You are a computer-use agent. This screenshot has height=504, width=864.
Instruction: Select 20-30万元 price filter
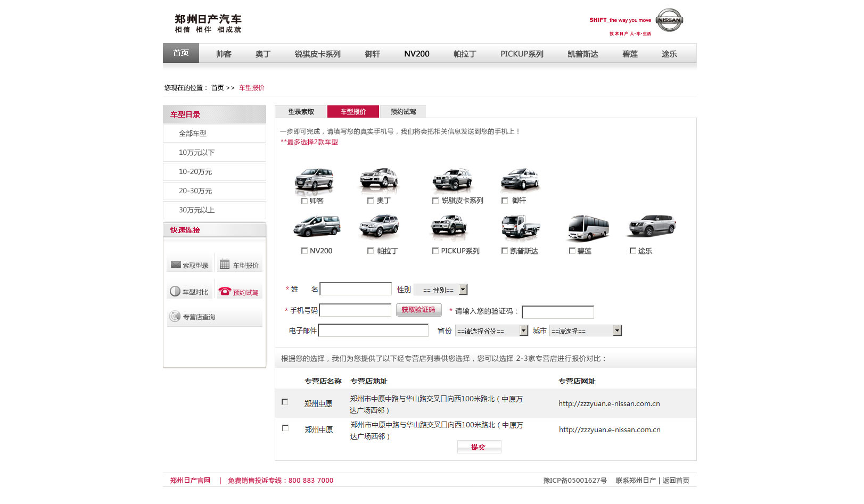pyautogui.click(x=215, y=191)
